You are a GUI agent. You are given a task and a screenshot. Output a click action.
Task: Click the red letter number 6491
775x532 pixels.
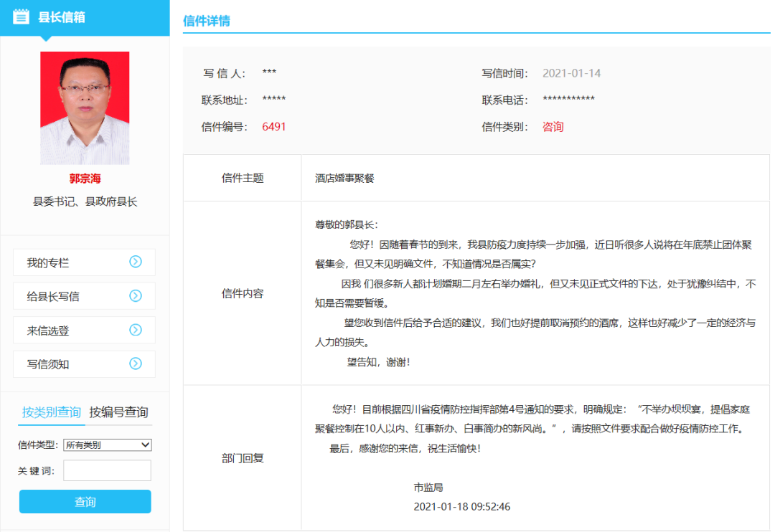[x=273, y=126]
